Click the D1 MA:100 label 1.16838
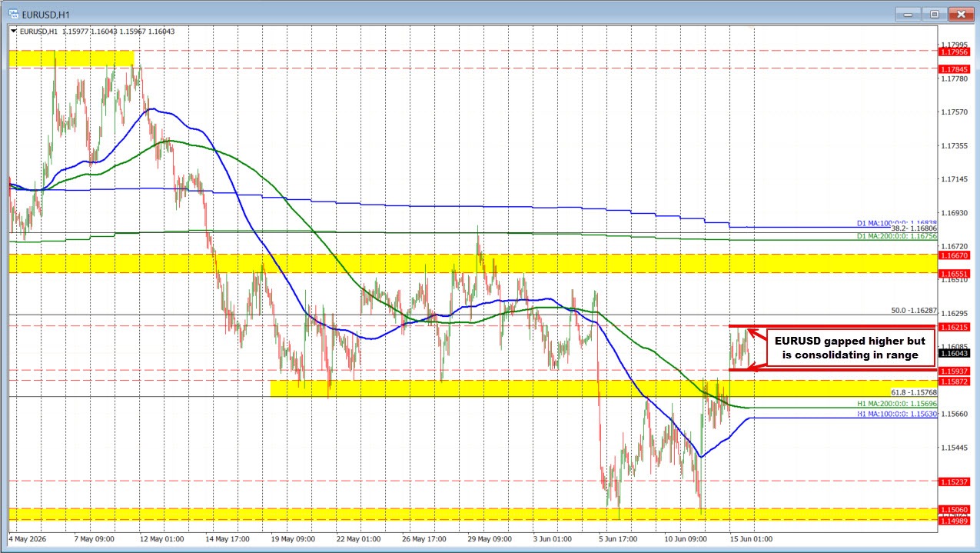Image resolution: width=980 pixels, height=553 pixels. (x=896, y=223)
